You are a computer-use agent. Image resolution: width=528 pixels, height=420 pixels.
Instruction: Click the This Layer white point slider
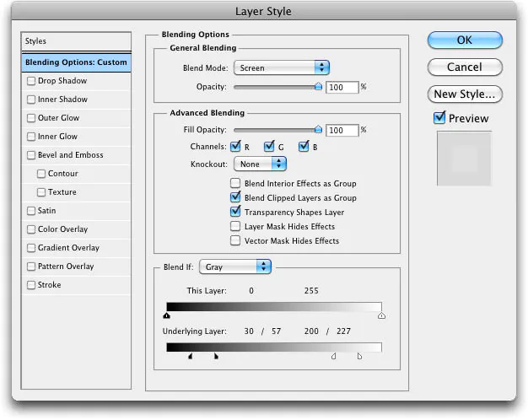(381, 315)
